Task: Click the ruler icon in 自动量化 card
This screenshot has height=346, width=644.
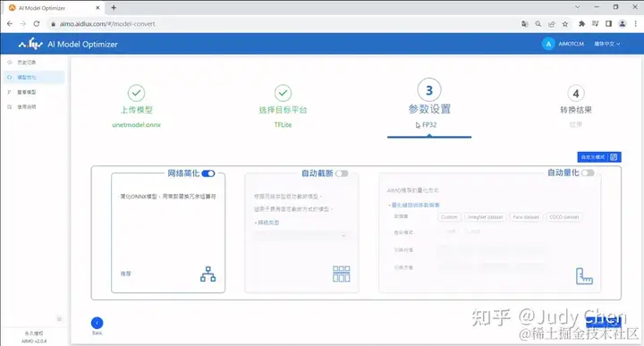Action: point(584,276)
